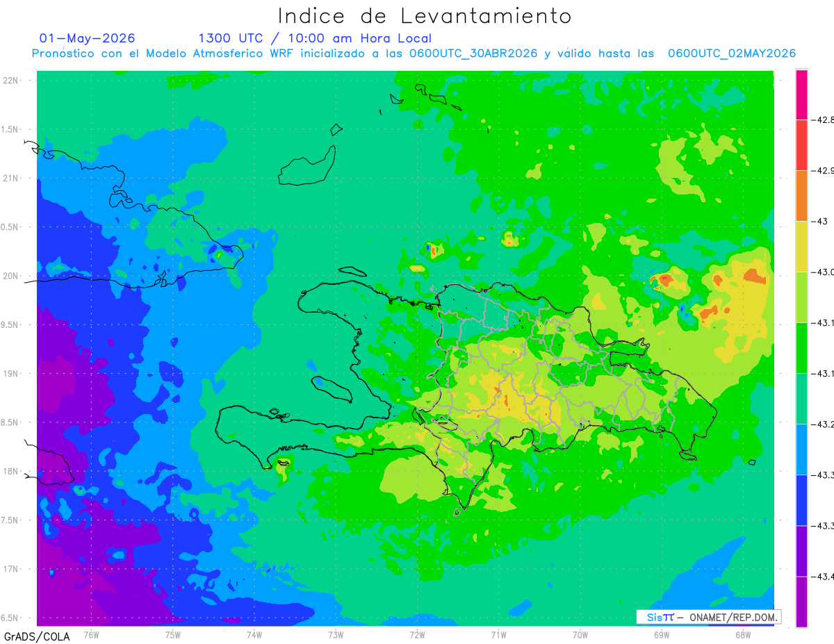Click the 72W longitude axis label
834x644 pixels.
point(417,634)
